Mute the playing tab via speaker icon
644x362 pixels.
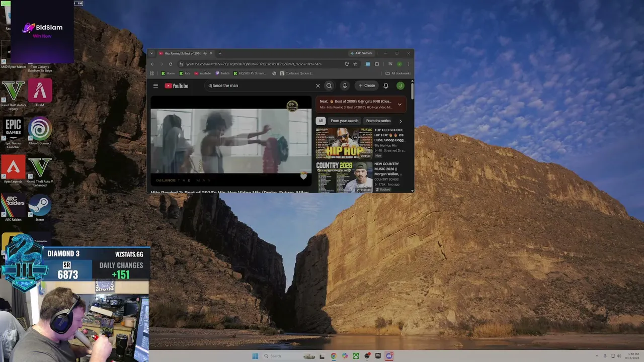click(205, 53)
